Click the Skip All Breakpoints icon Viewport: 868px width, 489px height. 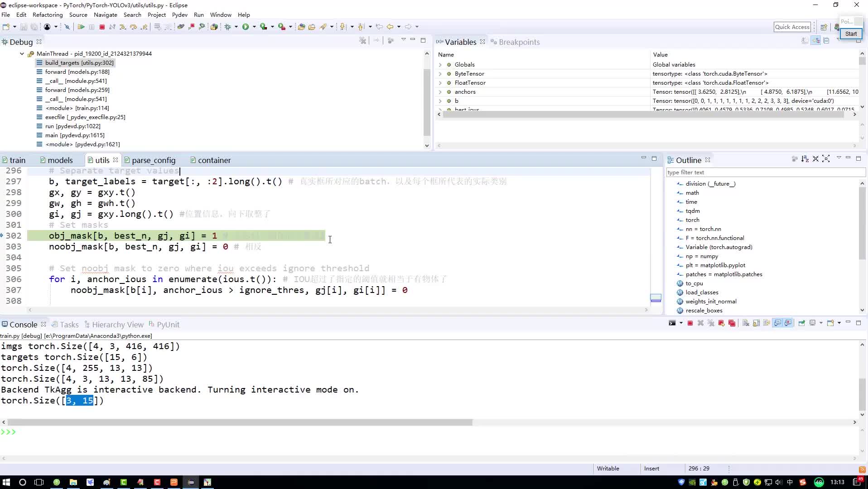coord(67,27)
